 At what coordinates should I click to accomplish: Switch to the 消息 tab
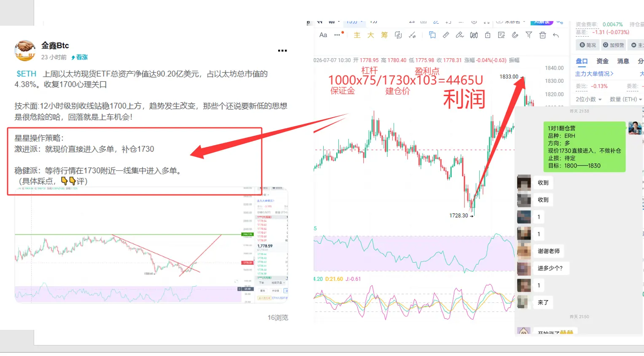pyautogui.click(x=623, y=61)
